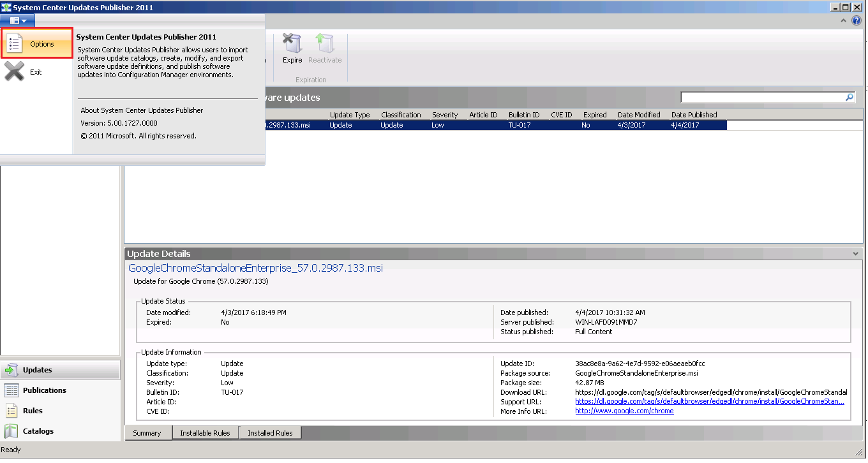This screenshot has width=868, height=463.
Task: Click the Help question mark icon
Action: [857, 20]
